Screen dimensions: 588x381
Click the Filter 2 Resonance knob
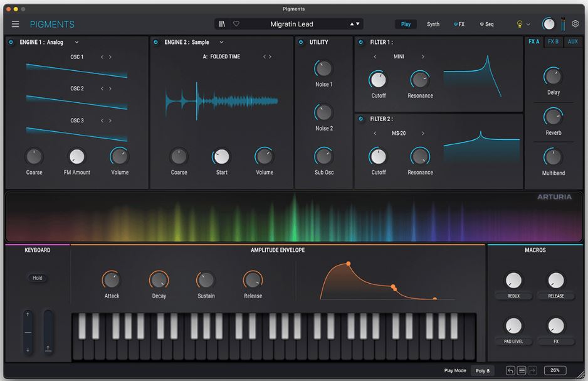[x=420, y=156]
